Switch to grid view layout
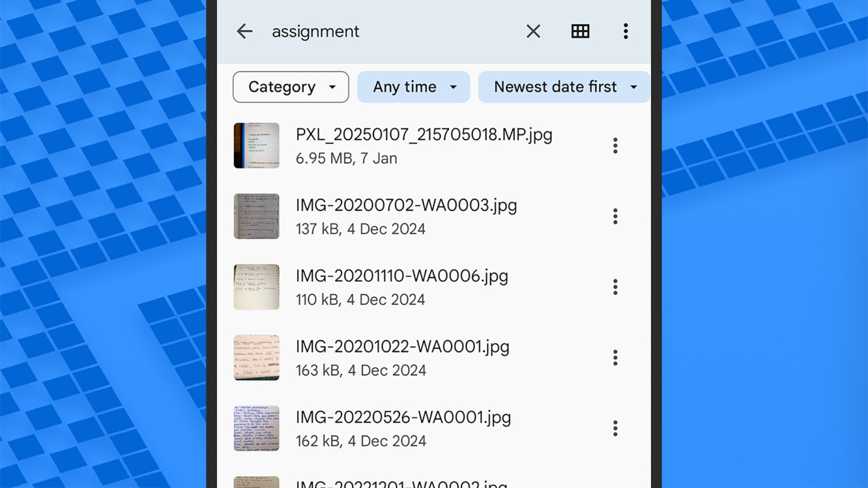This screenshot has width=868, height=488. [580, 31]
